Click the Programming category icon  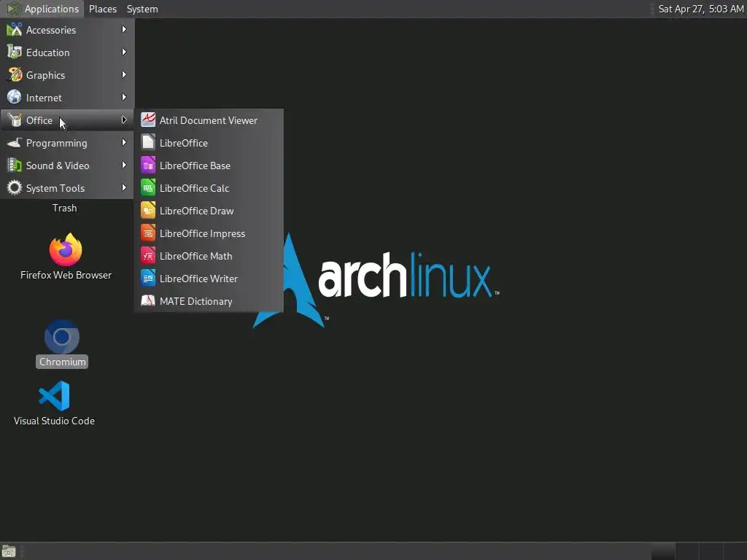[x=15, y=142]
